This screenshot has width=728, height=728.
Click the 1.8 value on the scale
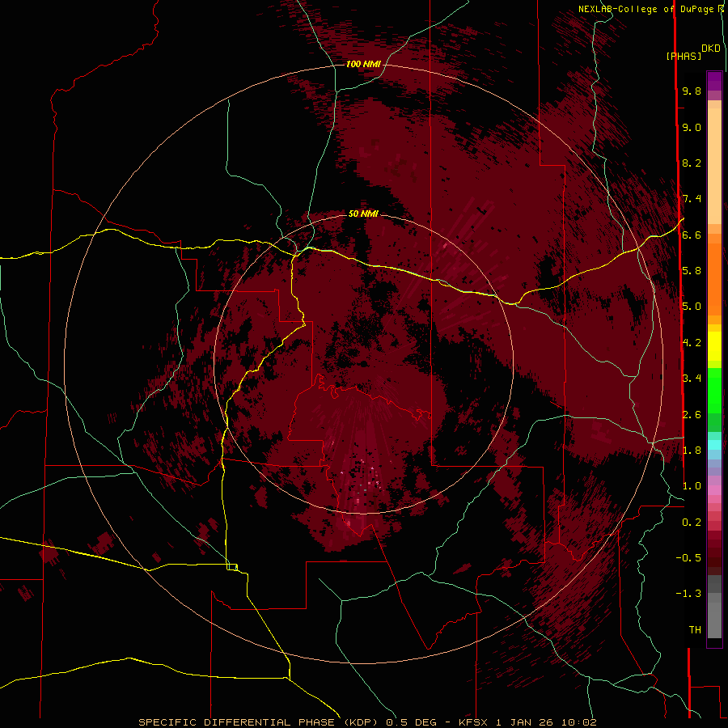tap(692, 451)
